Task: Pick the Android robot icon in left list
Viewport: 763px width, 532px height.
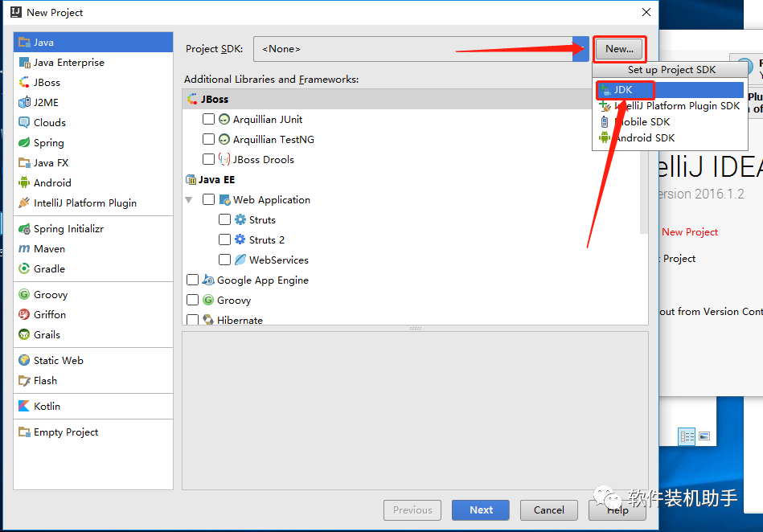Action: pyautogui.click(x=24, y=182)
